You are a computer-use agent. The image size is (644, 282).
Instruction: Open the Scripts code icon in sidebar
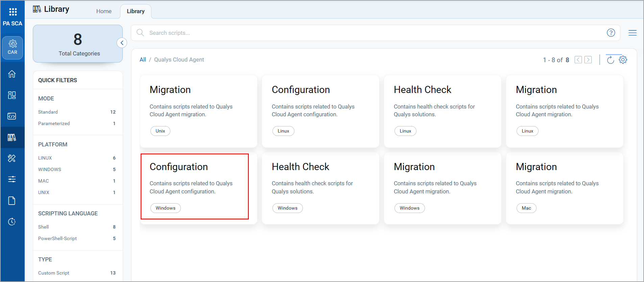coord(12,116)
